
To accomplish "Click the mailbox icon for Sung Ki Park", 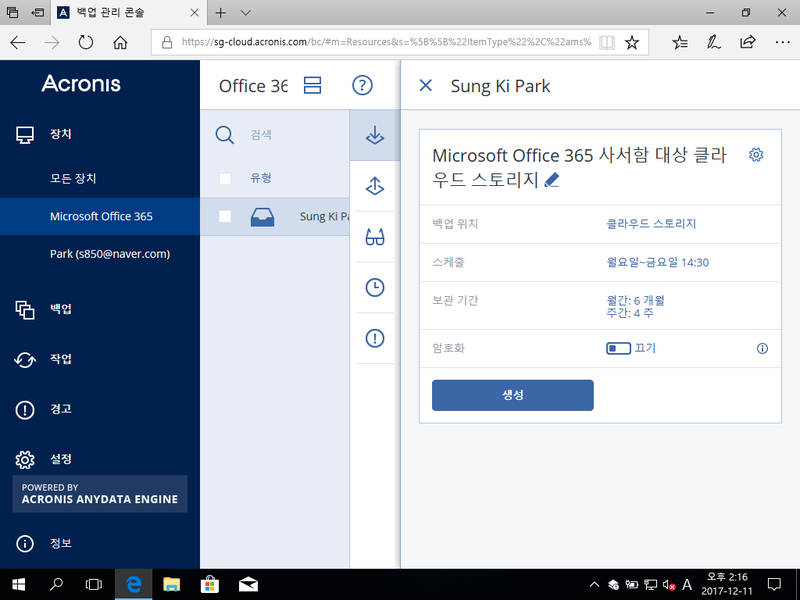I will [x=262, y=217].
